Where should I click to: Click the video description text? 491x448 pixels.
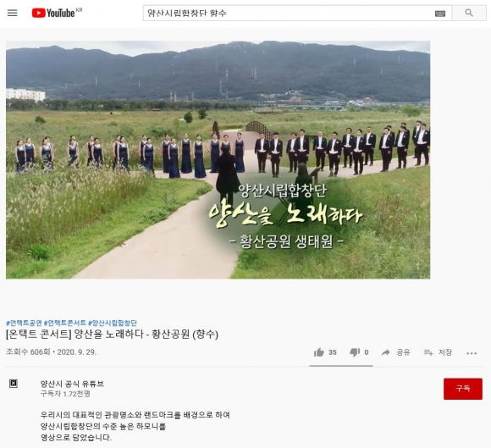[135, 426]
